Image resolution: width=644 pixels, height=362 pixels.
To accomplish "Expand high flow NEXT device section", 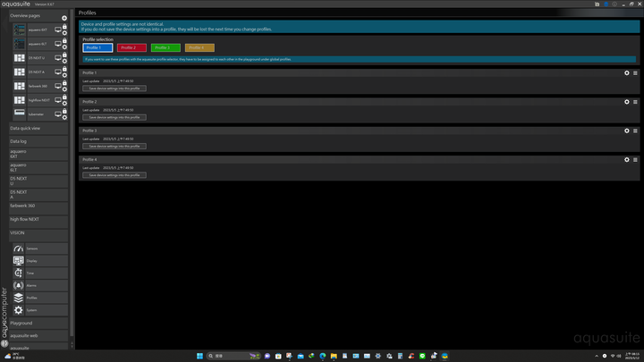I will pos(38,222).
